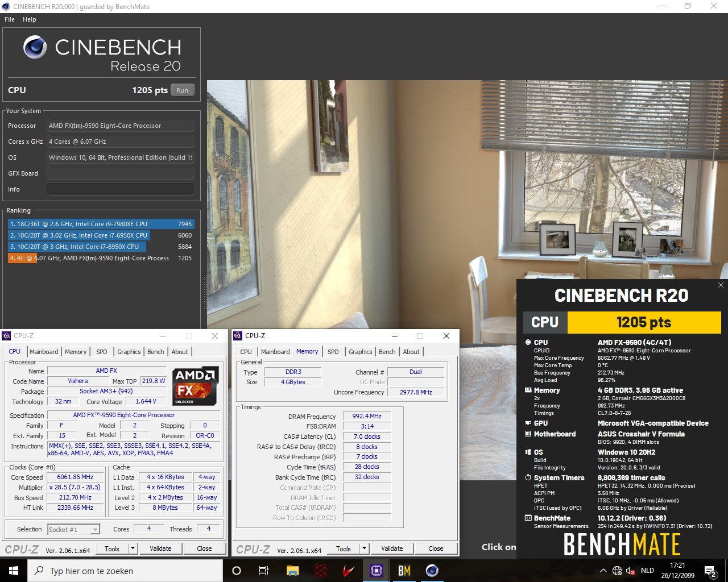Click Close button in right CPU-Z window
The image size is (728, 582).
pyautogui.click(x=436, y=548)
